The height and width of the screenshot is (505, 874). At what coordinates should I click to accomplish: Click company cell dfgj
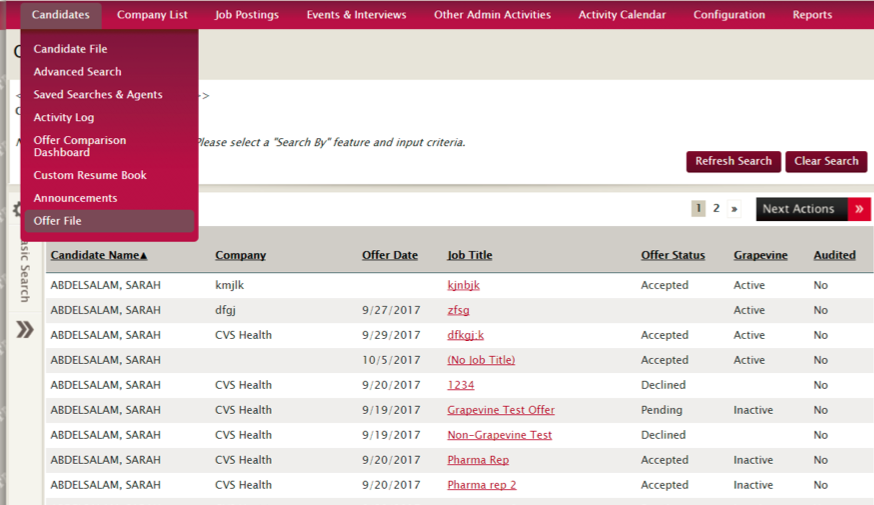click(x=225, y=310)
